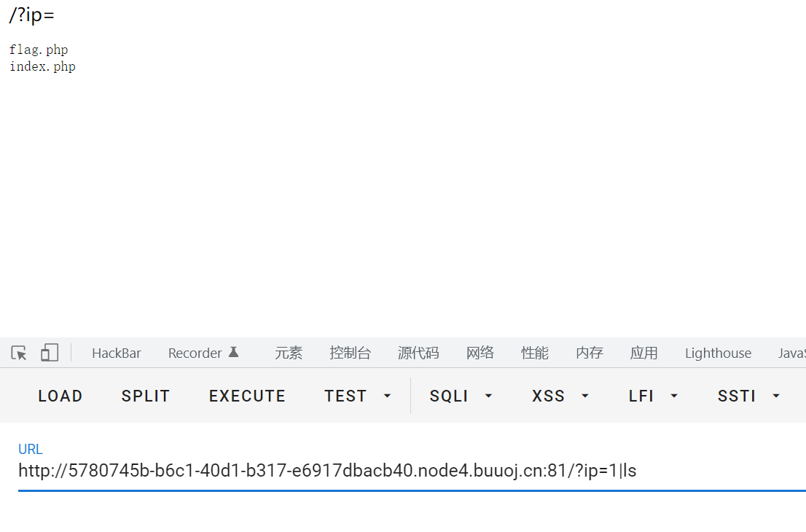
Task: Expand the TEST dropdown menu
Action: [358, 396]
